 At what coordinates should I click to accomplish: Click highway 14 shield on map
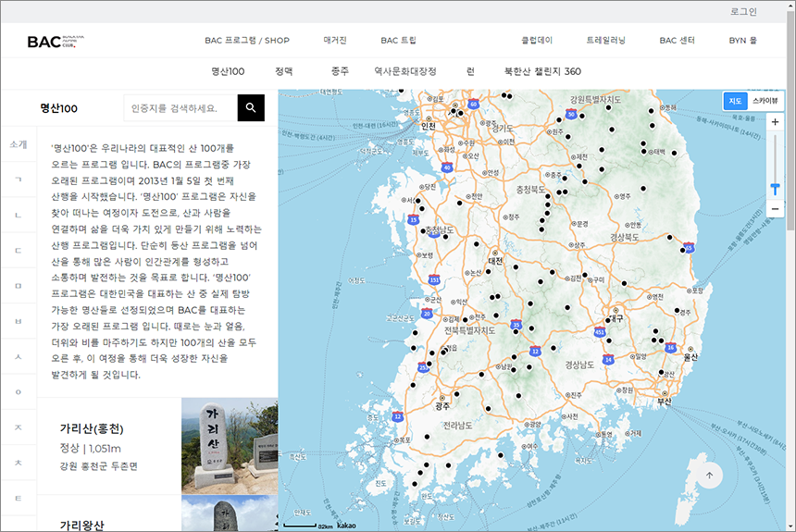(x=608, y=359)
